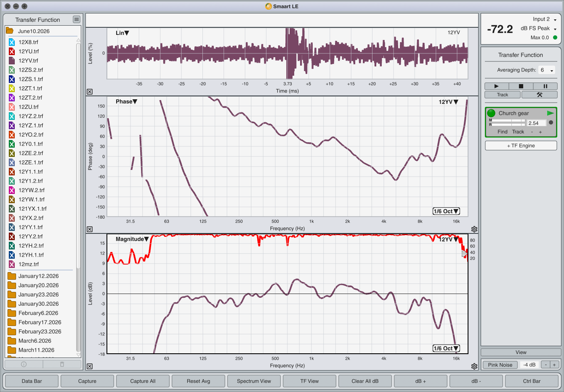Open the Transfer Function panel menu icon
This screenshot has width=564, height=392.
[76, 19]
